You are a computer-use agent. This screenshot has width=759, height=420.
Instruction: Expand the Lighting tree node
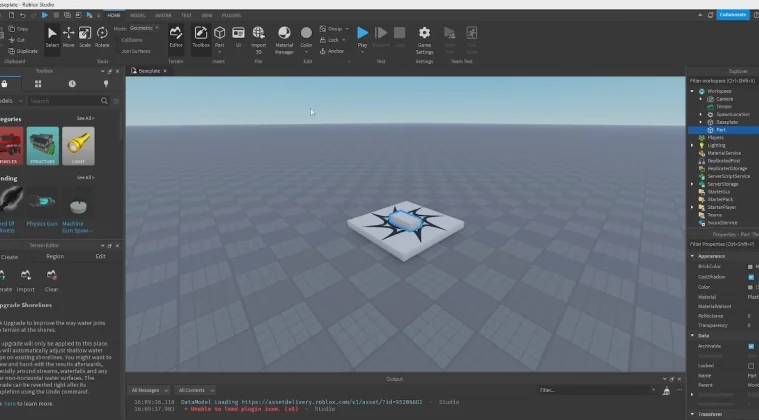pyautogui.click(x=692, y=145)
